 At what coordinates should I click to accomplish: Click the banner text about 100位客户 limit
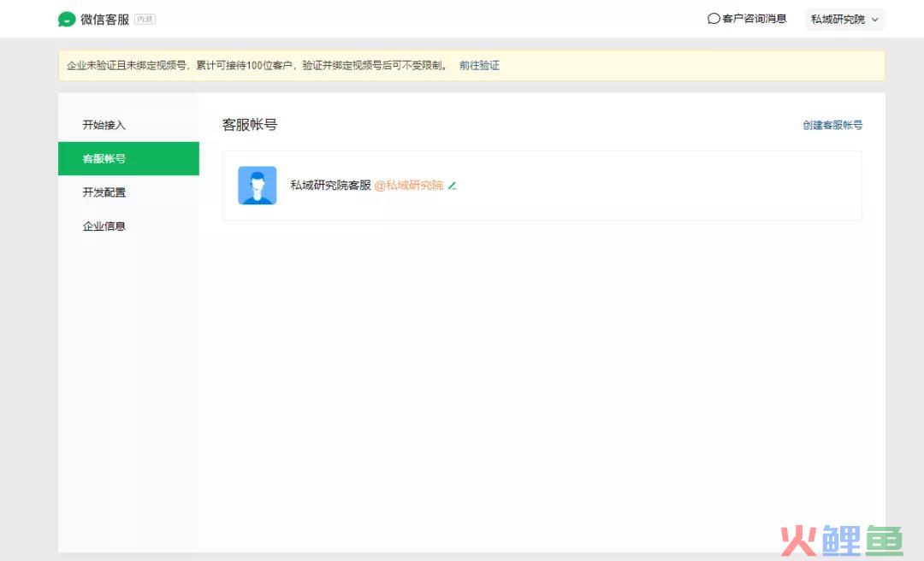(258, 65)
